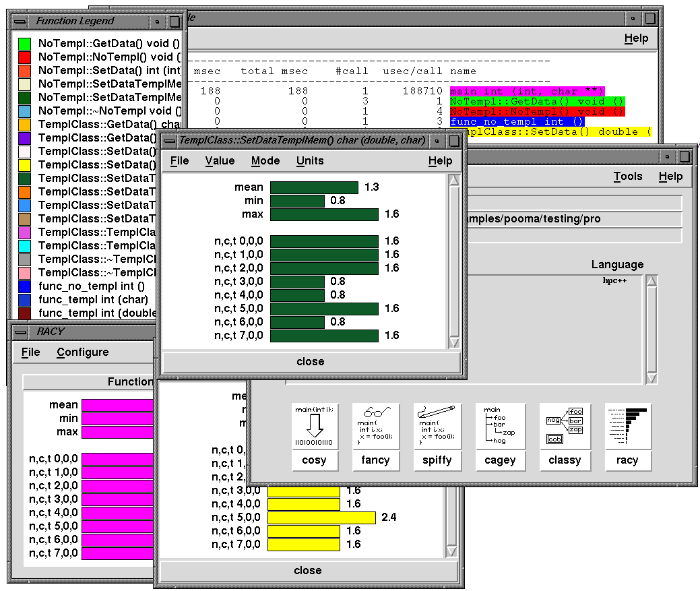The height and width of the screenshot is (591, 700).
Task: Click 'NoTempl::~NoTempl void ()' legend entry
Action: [x=110, y=111]
